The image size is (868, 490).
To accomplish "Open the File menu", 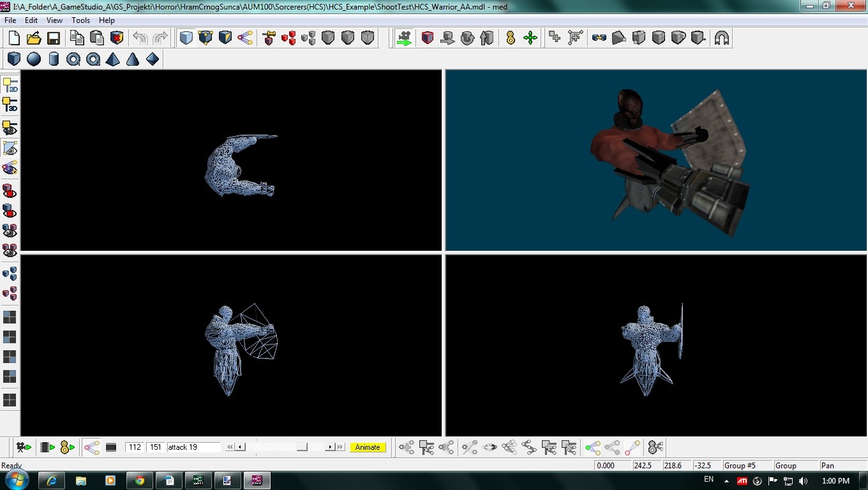I will (10, 20).
